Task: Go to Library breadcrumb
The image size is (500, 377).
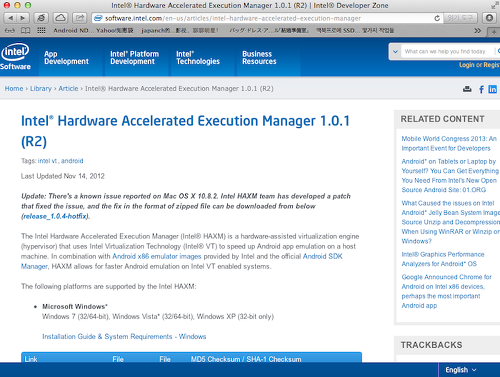Action: (41, 89)
